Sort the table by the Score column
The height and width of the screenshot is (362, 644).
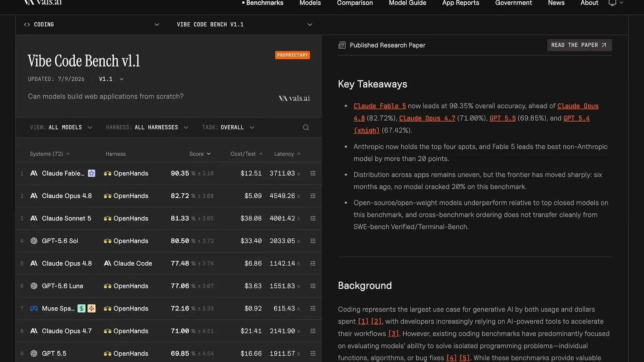pos(200,154)
